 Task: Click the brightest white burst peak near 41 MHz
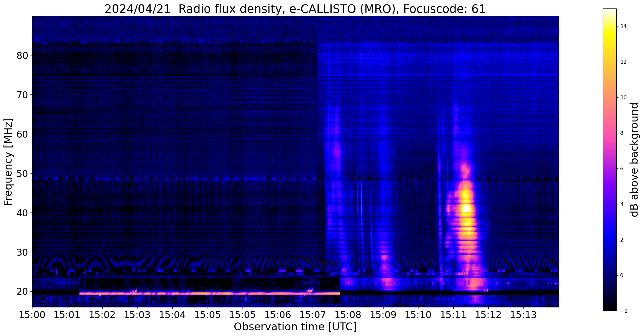coord(466,208)
